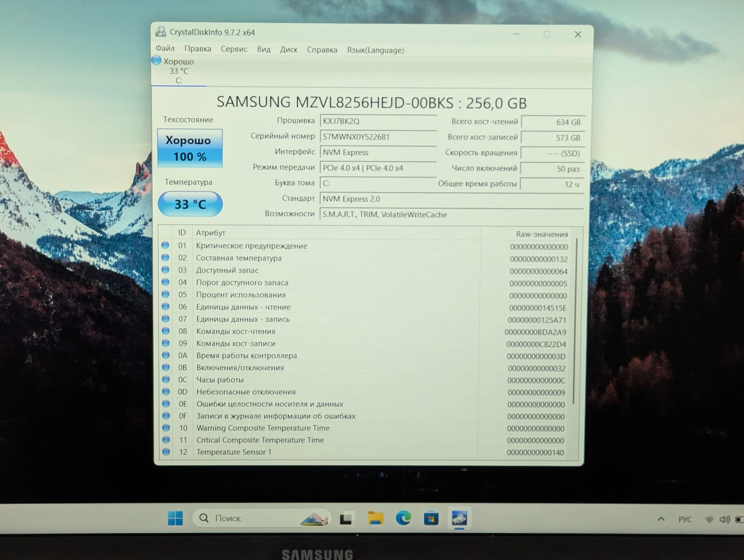This screenshot has height=560, width=744.
Task: Click the 634 GB host reads value
Action: click(x=553, y=122)
